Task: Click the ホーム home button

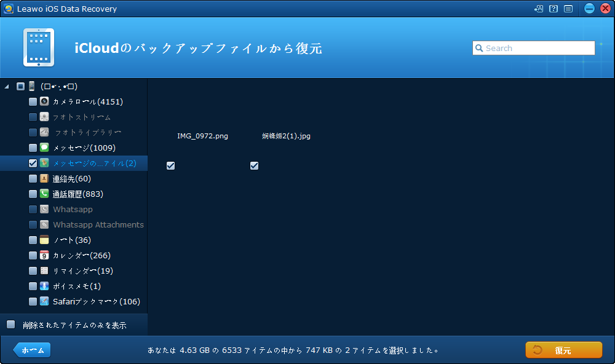Action: (32, 350)
